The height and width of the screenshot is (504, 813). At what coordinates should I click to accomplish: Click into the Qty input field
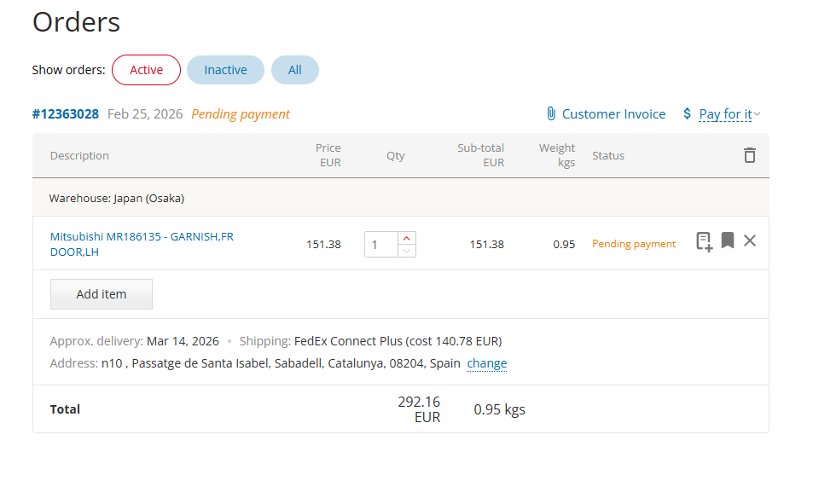380,245
